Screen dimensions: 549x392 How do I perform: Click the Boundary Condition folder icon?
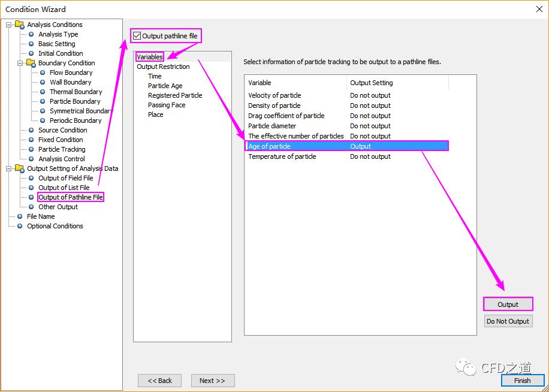(31, 63)
